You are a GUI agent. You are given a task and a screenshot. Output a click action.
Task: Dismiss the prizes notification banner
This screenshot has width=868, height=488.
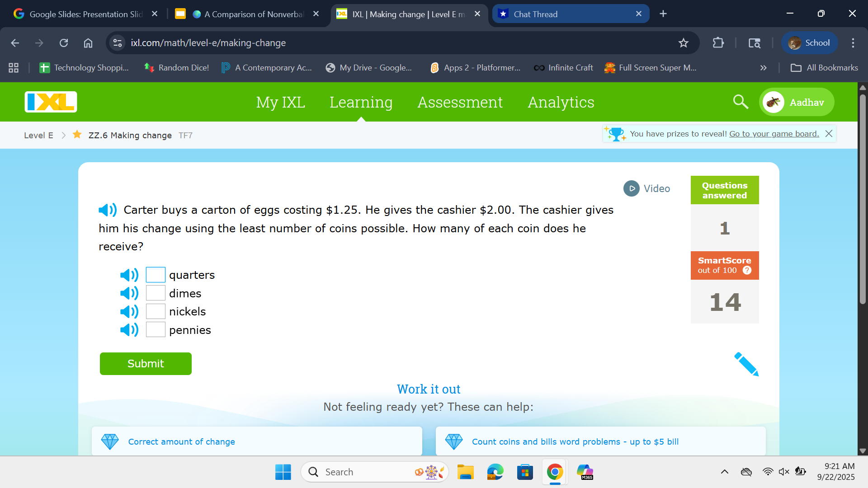tap(829, 134)
